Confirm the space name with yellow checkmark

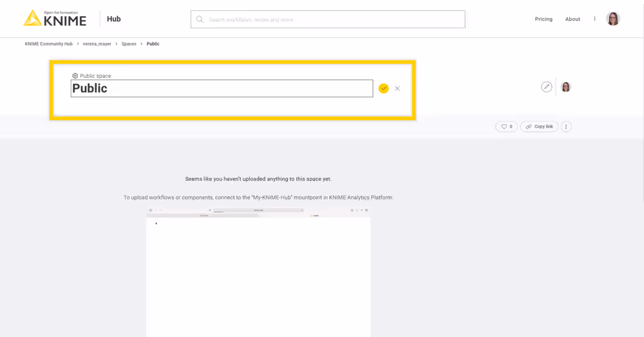[x=384, y=88]
